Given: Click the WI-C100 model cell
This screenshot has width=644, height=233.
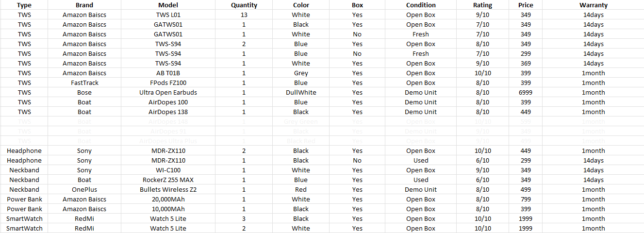Looking at the screenshot, I should pos(168,170).
